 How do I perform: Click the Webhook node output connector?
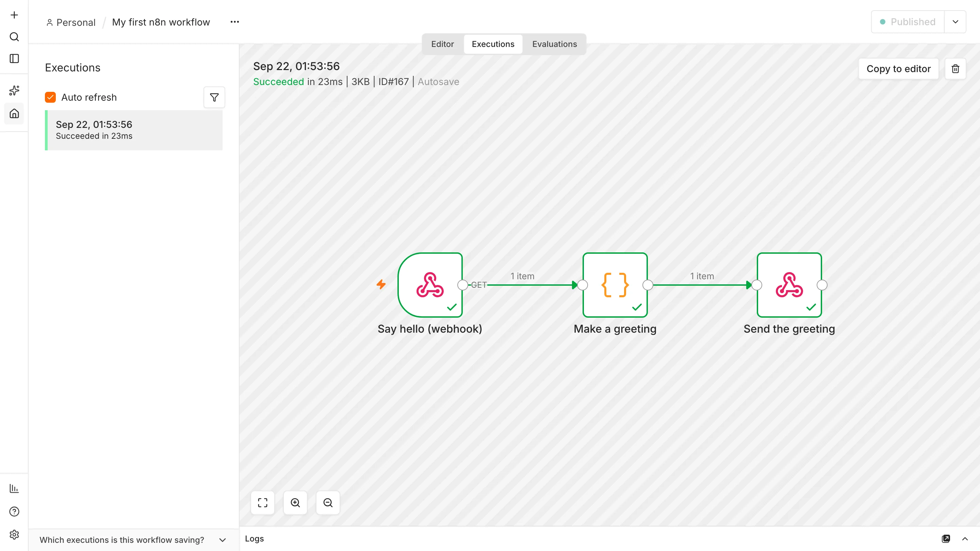pos(463,285)
